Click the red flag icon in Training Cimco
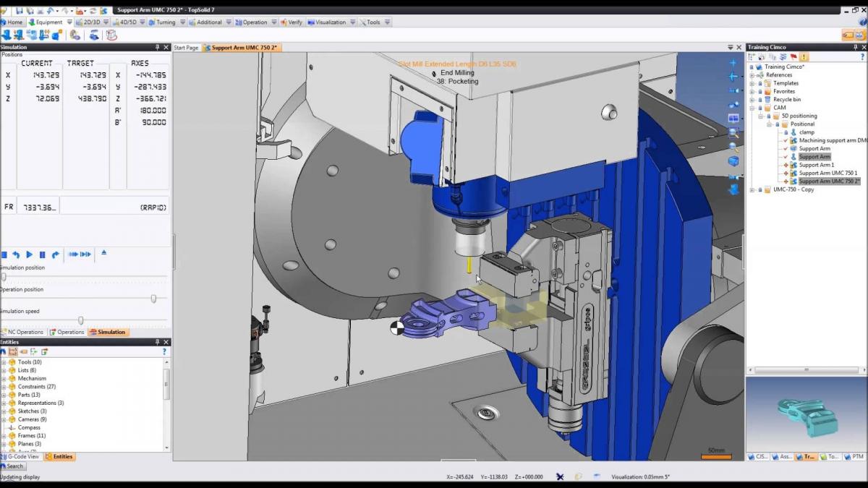Image resolution: width=868 pixels, height=488 pixels. coord(793,56)
